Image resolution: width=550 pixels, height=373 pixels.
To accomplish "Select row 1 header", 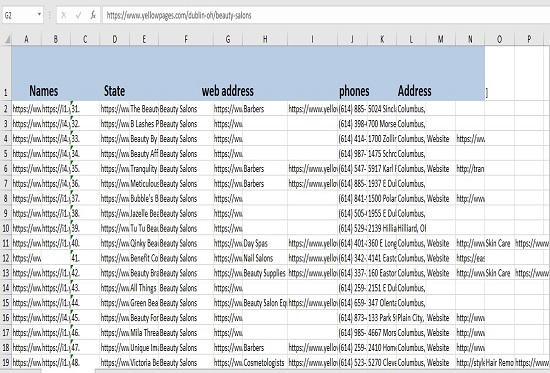I will pos(6,73).
